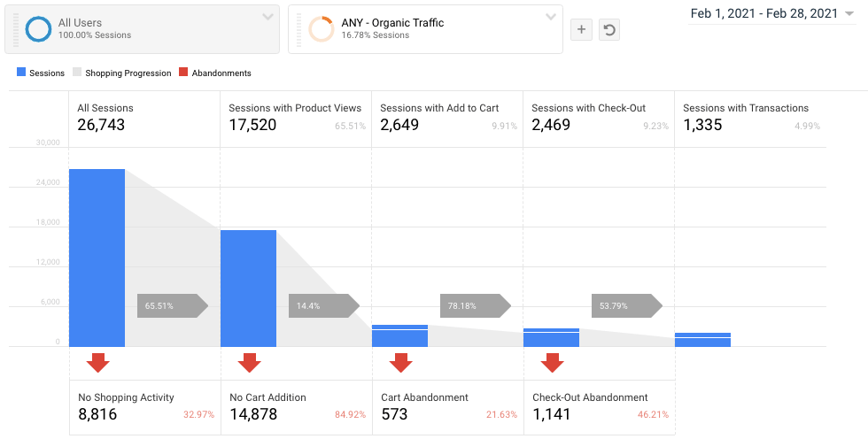The image size is (868, 439).
Task: Click the All Sessions blue bar
Action: 97,258
